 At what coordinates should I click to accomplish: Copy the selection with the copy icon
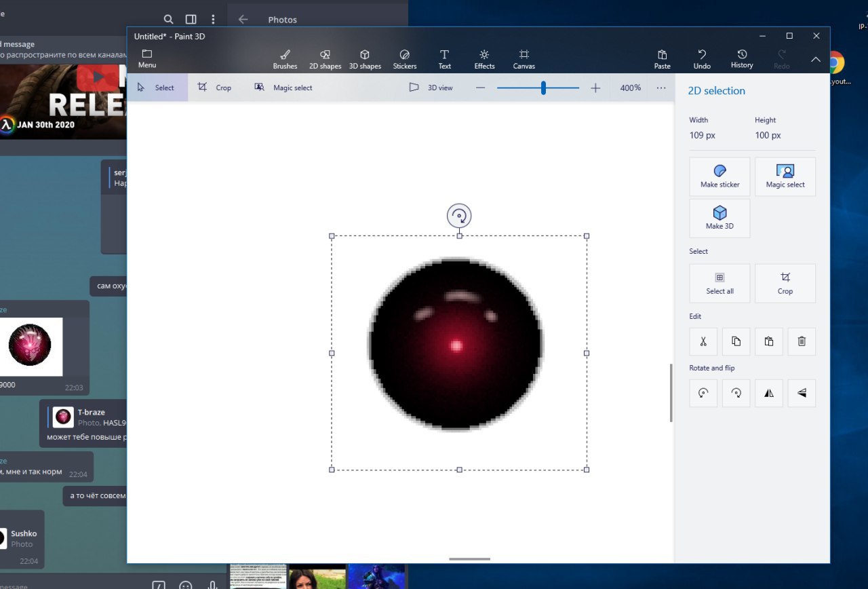[x=736, y=341]
